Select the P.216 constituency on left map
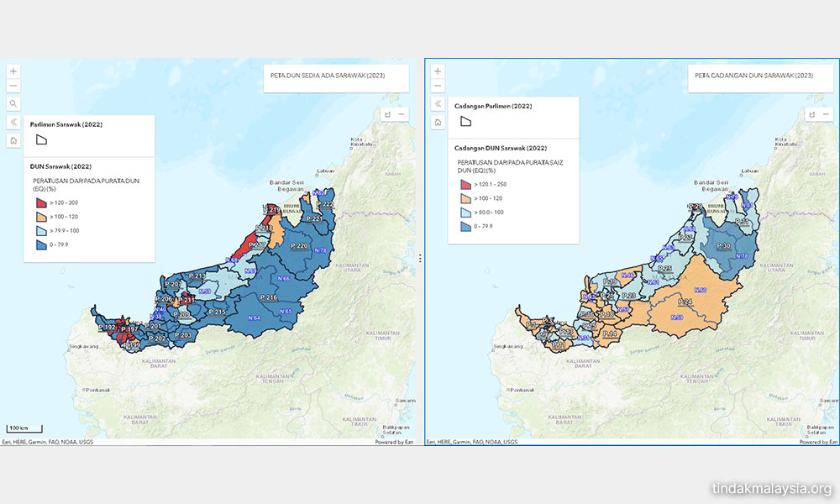 (269, 298)
